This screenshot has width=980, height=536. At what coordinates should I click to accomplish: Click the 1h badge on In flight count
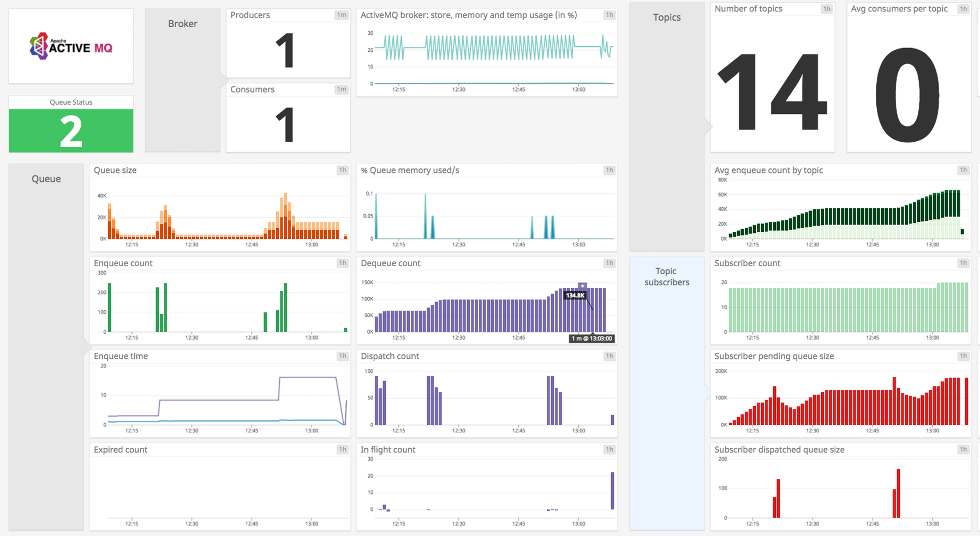(x=609, y=449)
